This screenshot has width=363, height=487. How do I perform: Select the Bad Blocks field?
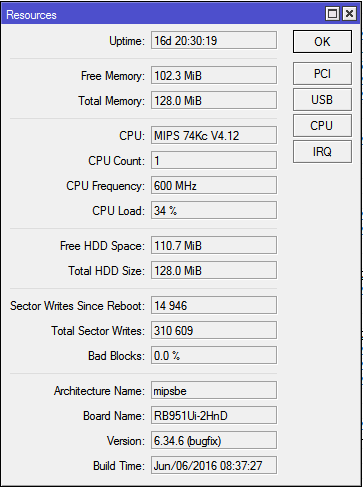click(214, 355)
